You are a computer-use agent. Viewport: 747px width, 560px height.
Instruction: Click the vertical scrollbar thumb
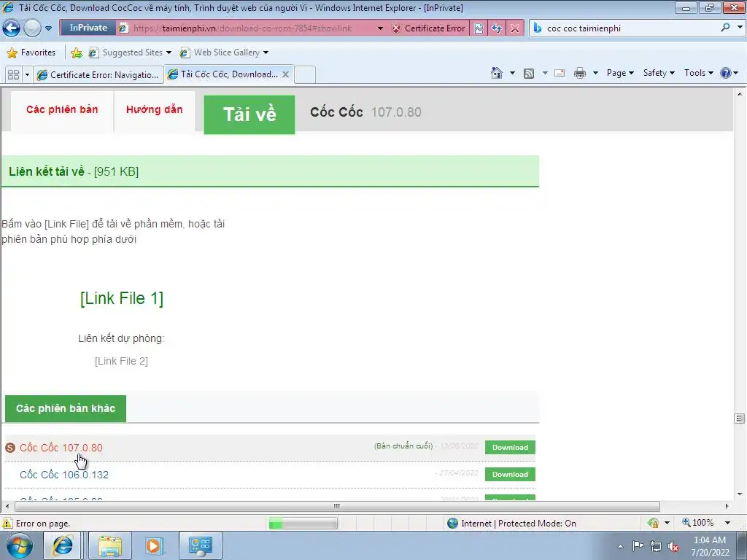[740, 418]
